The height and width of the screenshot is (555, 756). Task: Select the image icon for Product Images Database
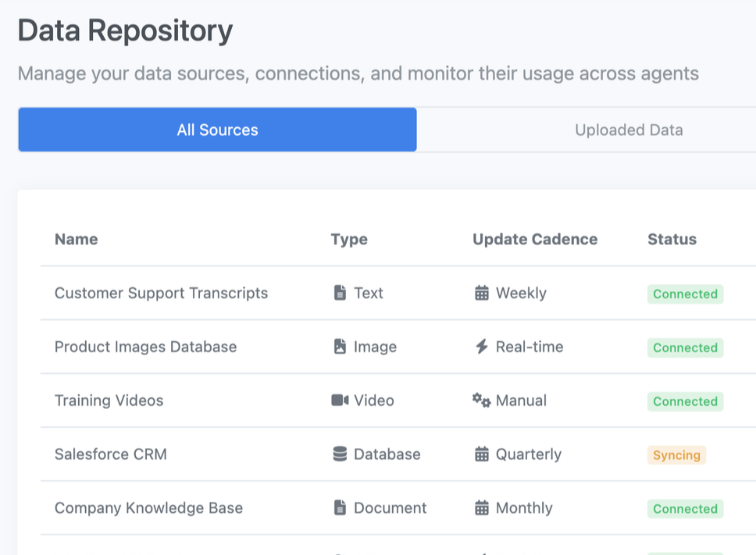click(x=339, y=347)
